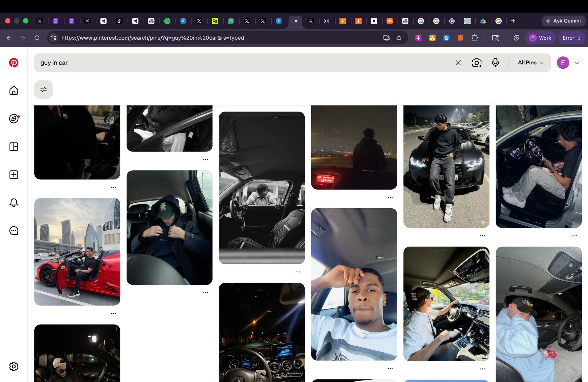The width and height of the screenshot is (588, 382).
Task: Open the Work profile menu in Chrome
Action: tap(541, 38)
